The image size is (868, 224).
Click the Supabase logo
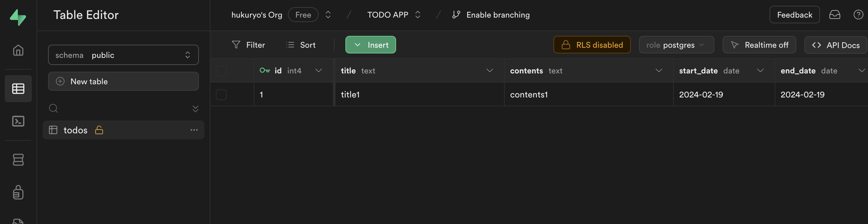(x=18, y=17)
